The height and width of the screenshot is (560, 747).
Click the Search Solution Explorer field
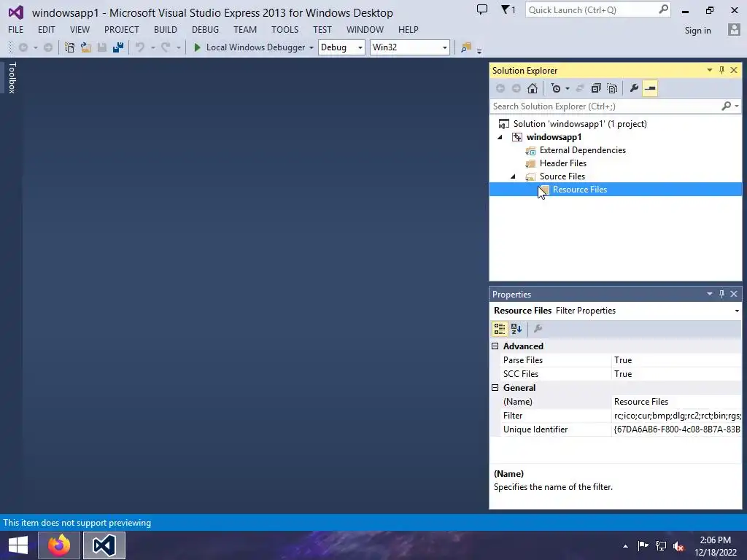[x=605, y=106]
